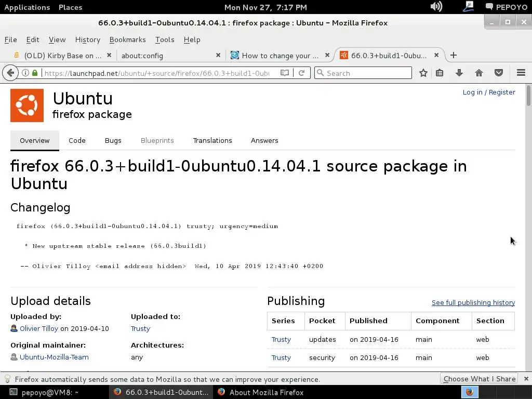532x399 pixels.
Task: Open the Firefox hamburger menu
Action: tap(521, 73)
